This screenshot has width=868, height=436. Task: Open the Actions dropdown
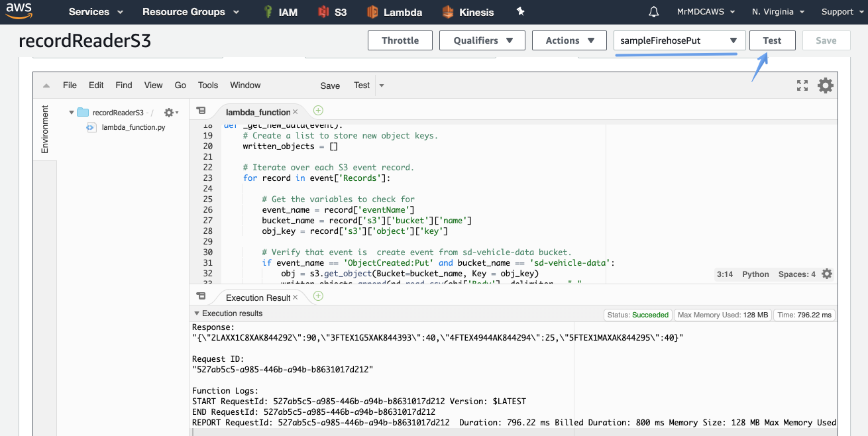click(569, 40)
